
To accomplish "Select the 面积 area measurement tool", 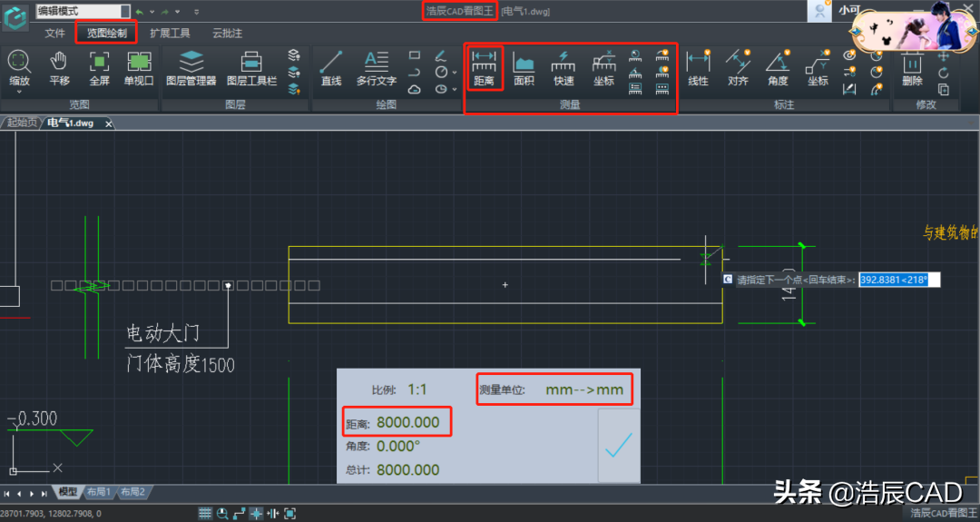I will click(524, 68).
